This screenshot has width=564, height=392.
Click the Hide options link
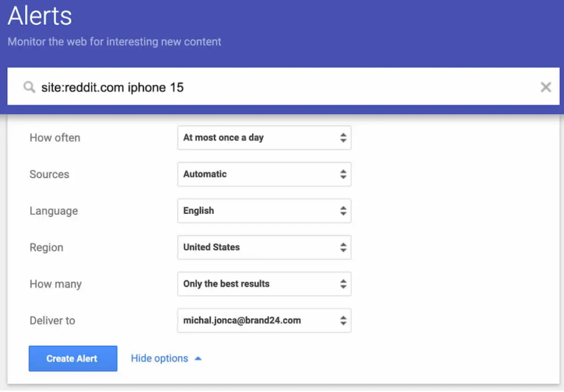tap(159, 358)
